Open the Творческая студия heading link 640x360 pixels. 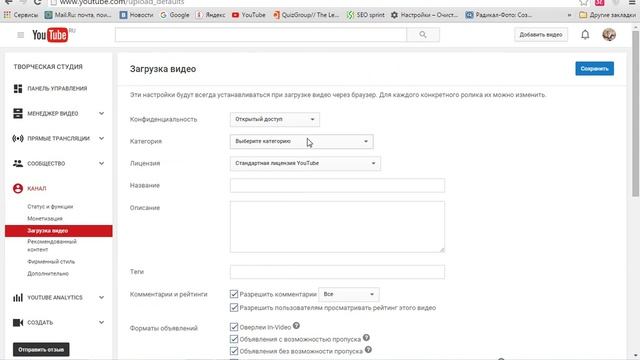(48, 67)
